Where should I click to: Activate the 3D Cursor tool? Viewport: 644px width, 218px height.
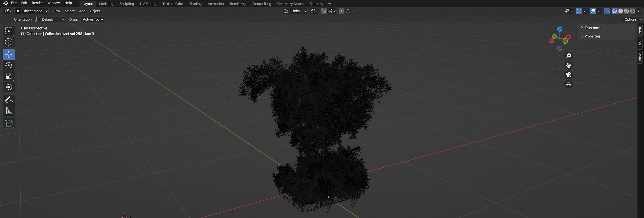point(9,42)
